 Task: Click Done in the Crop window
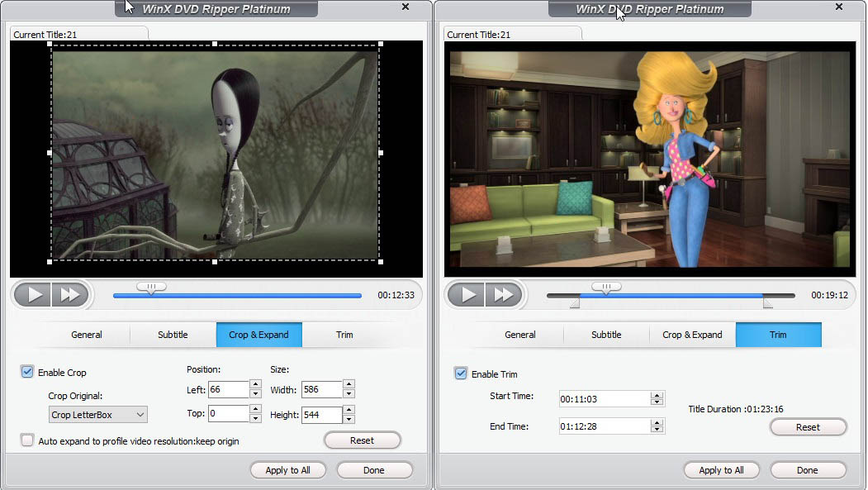click(374, 470)
